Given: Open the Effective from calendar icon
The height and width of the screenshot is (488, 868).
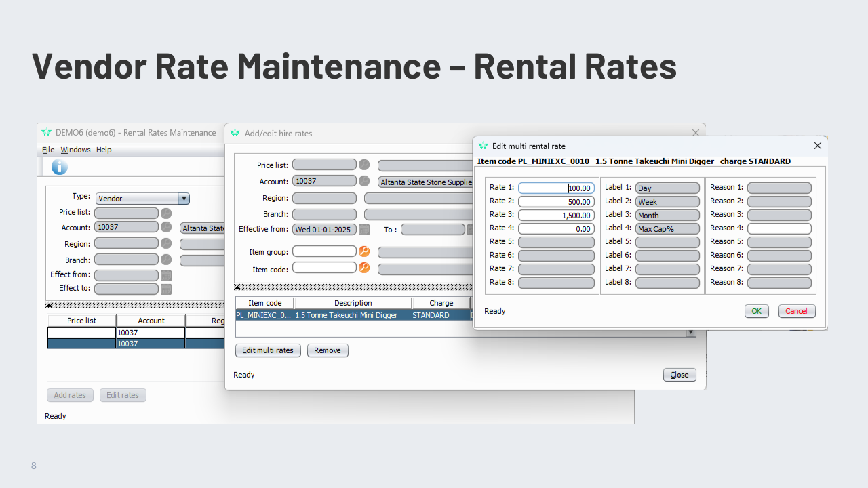Looking at the screenshot, I should [364, 230].
